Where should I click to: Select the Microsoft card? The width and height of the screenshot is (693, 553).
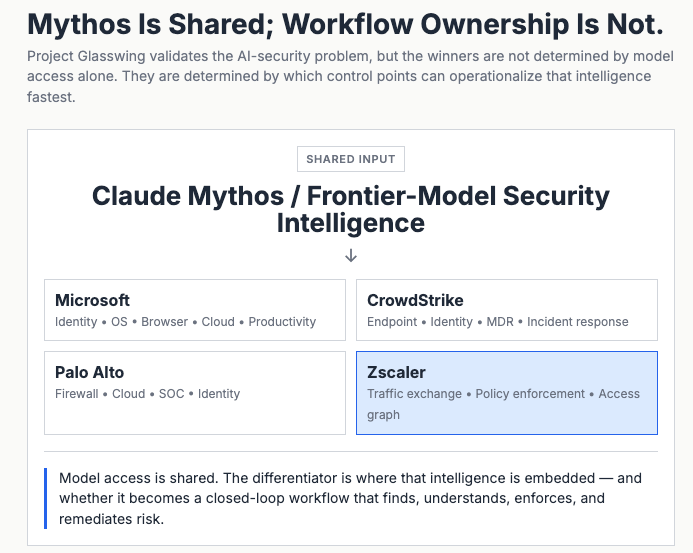tap(195, 310)
